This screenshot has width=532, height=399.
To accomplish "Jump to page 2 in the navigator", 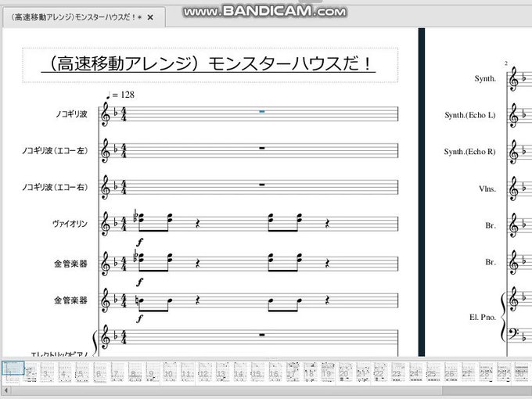I will click(x=31, y=373).
